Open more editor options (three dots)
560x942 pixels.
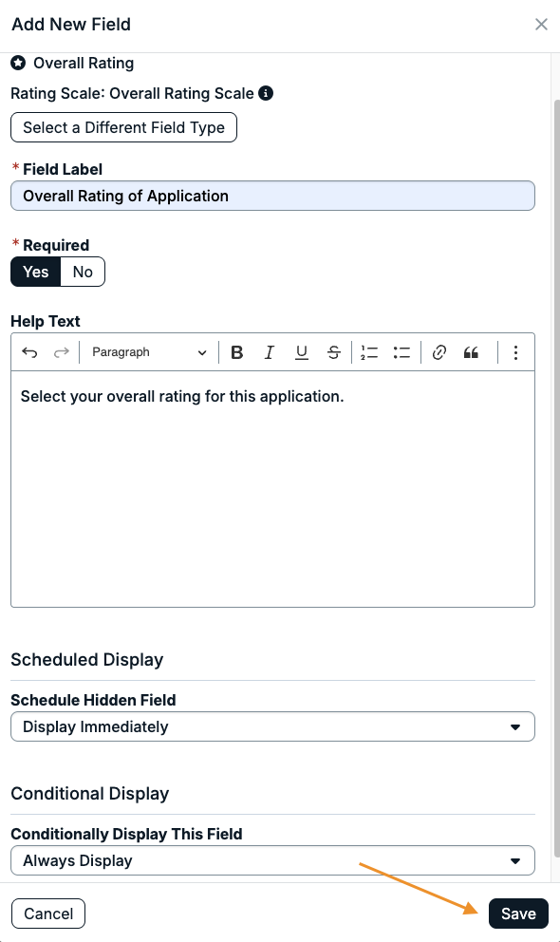(x=515, y=352)
